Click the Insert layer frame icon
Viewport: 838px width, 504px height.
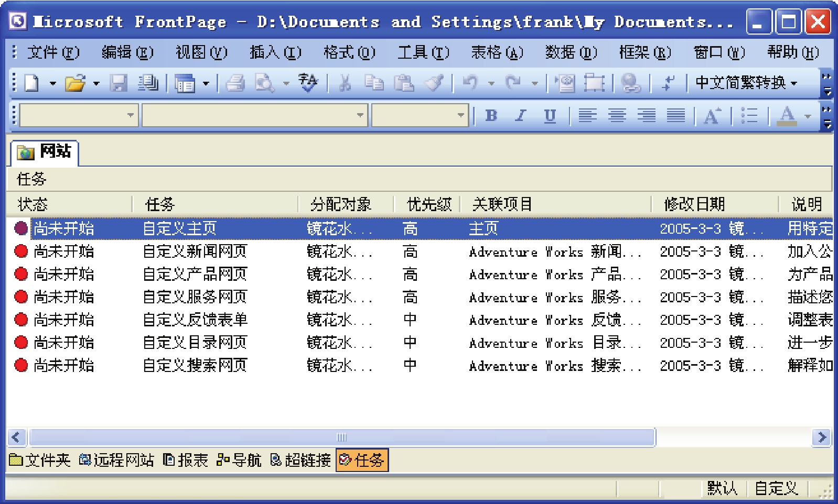[594, 83]
